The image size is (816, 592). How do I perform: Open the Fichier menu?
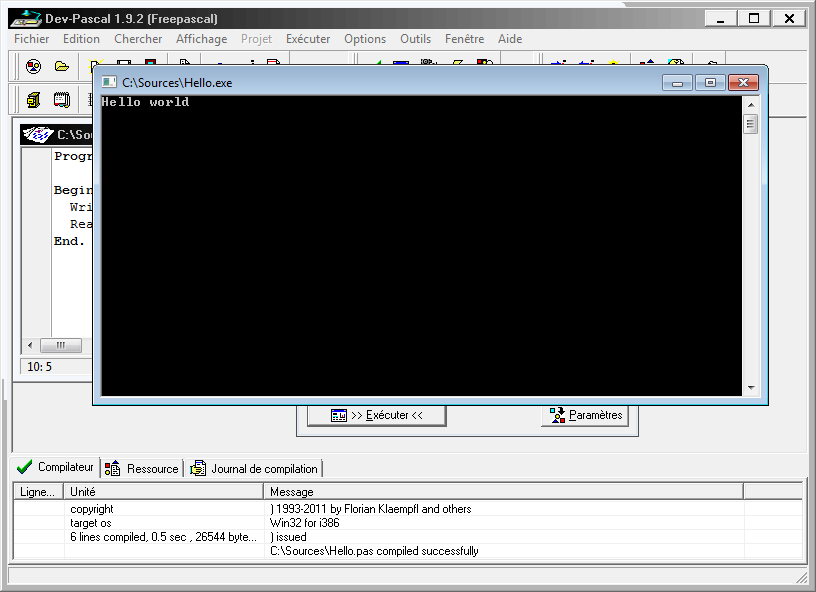[31, 39]
